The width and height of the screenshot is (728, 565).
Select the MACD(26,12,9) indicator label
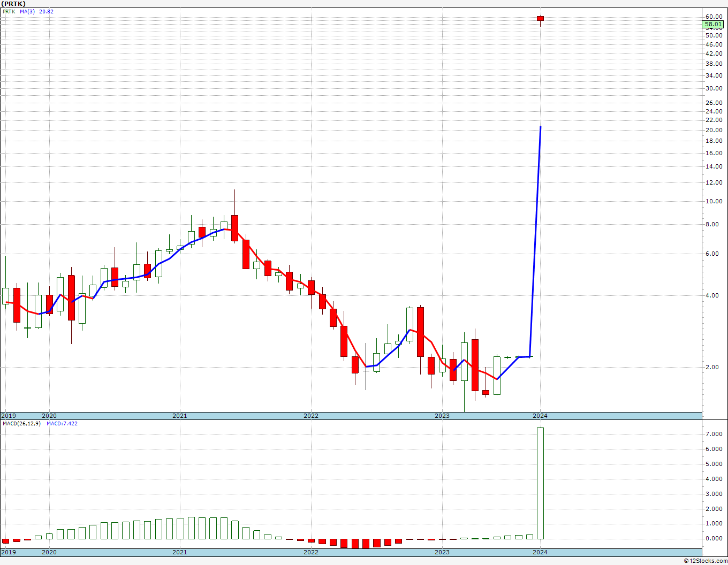[x=21, y=424]
